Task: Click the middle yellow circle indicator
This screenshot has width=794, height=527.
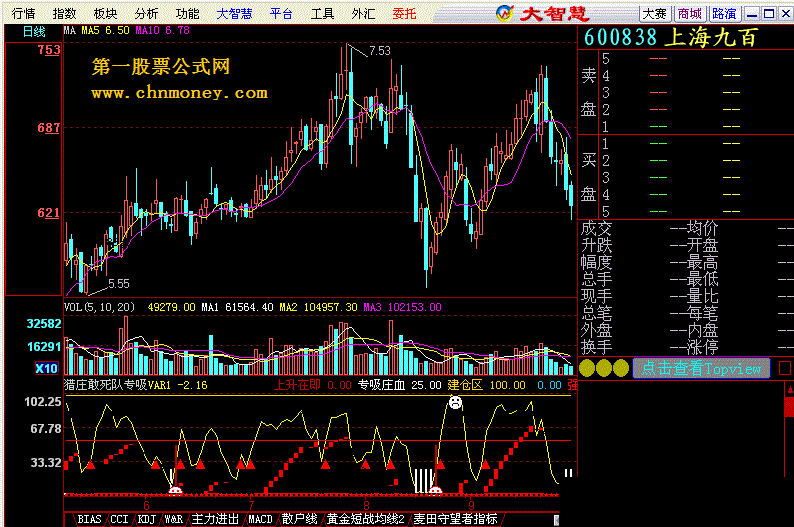Action: point(604,368)
